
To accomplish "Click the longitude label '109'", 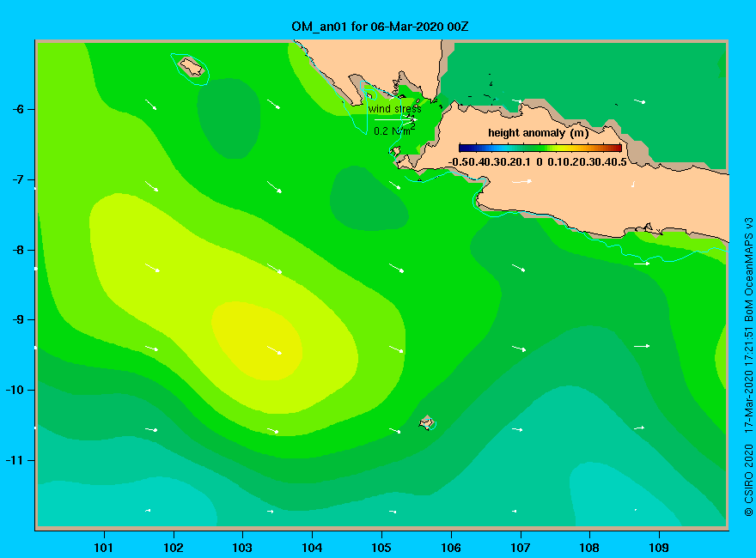I will click(659, 548).
